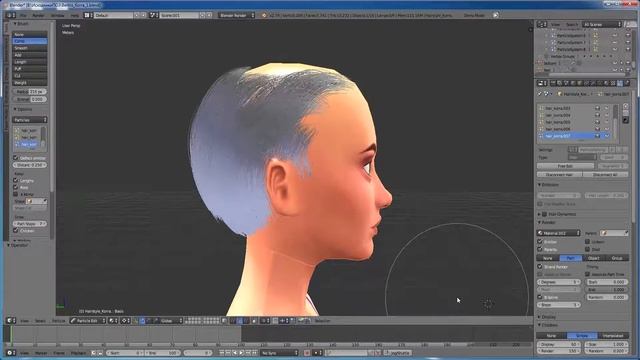Select the Cut brush
The height and width of the screenshot is (360, 640).
(29, 76)
